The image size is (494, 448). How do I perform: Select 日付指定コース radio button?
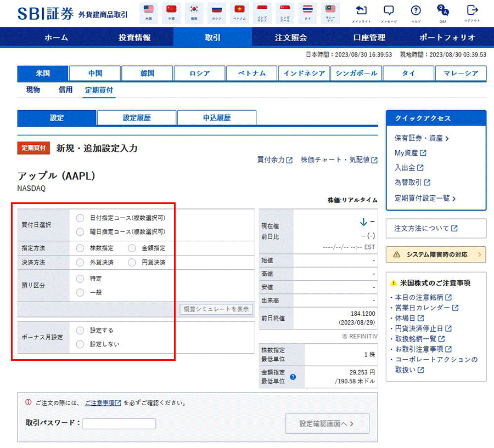point(80,218)
